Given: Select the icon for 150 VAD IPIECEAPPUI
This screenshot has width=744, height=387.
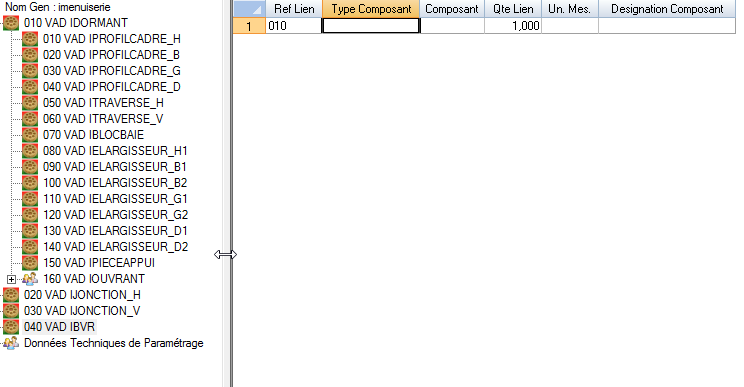Looking at the screenshot, I should [30, 263].
